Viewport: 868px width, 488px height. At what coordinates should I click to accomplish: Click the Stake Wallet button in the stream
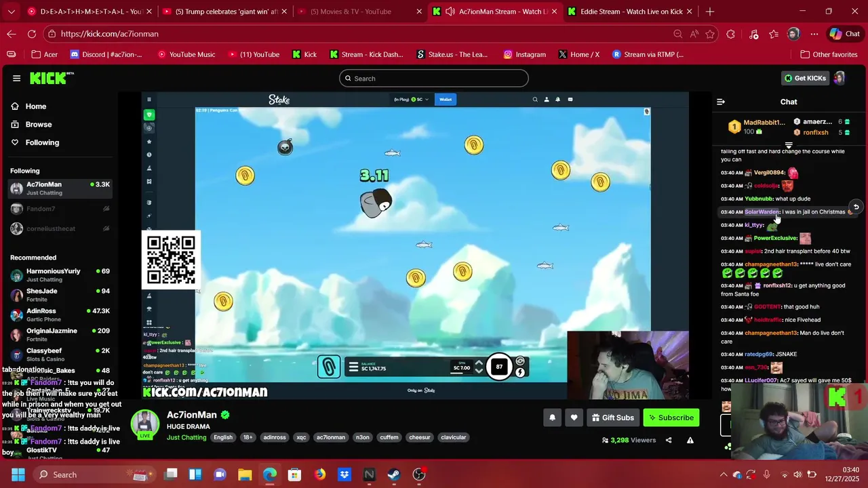coord(446,100)
